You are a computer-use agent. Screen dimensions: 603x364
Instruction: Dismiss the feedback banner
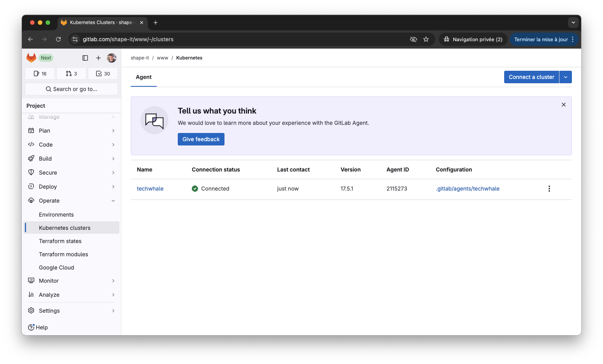click(x=564, y=105)
